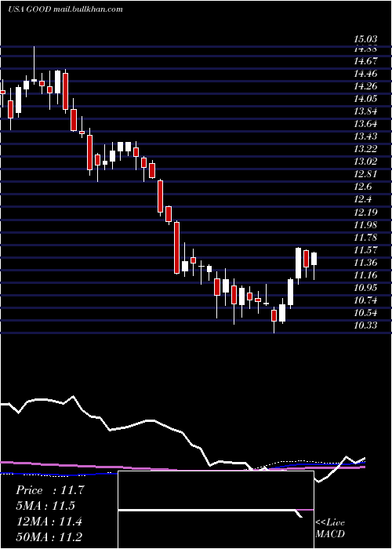Click the '50MA : 11.2' readout
The height and width of the screenshot is (549, 392).
49,537
